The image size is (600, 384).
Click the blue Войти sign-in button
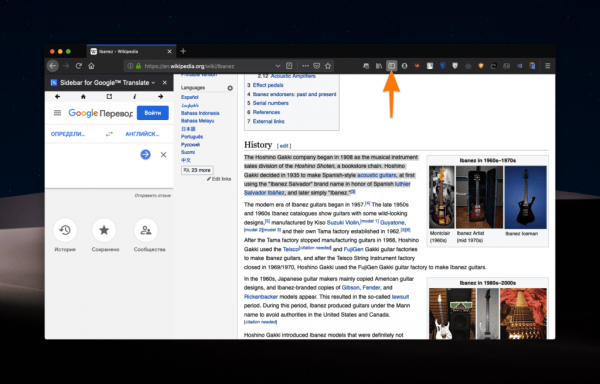pyautogui.click(x=153, y=113)
